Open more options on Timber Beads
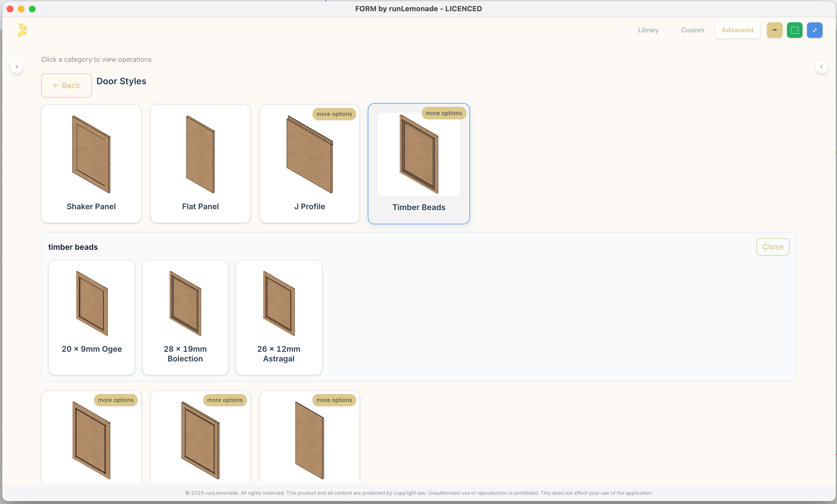This screenshot has height=504, width=837. (444, 113)
